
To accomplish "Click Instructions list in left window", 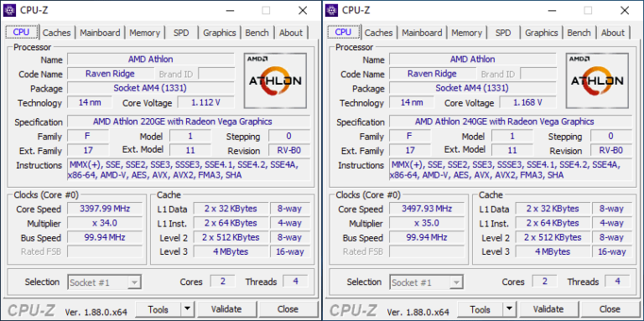I will coord(189,170).
